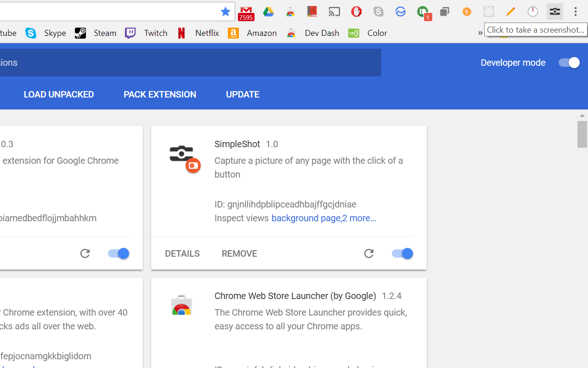The image size is (588, 368).
Task: Open the Chrome three-dot menu
Action: point(576,12)
